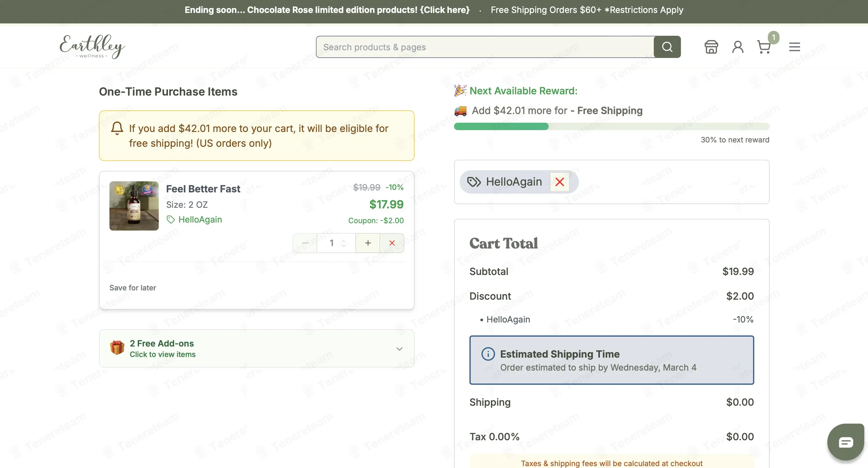Click the $17.99 discounted price

pyautogui.click(x=386, y=204)
